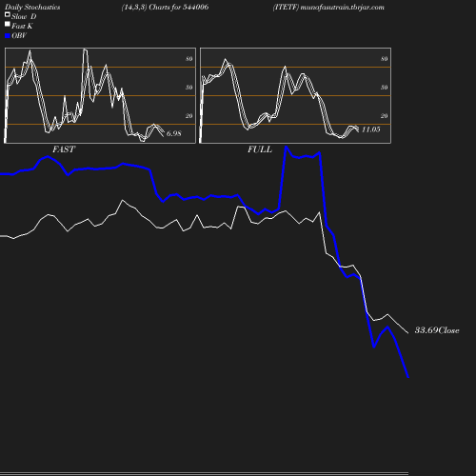This screenshot has width=476, height=476.
Task: Click the FULL chart caption
Action: [x=260, y=149]
